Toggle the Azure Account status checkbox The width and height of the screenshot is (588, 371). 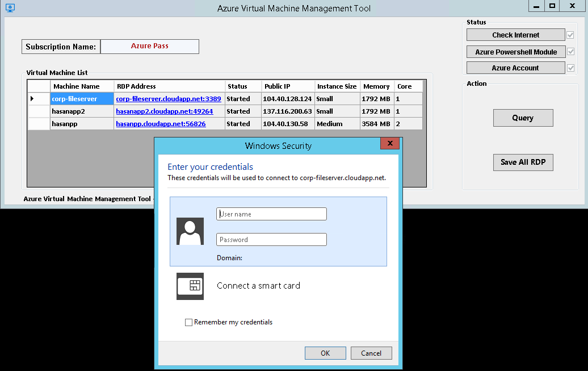click(571, 68)
